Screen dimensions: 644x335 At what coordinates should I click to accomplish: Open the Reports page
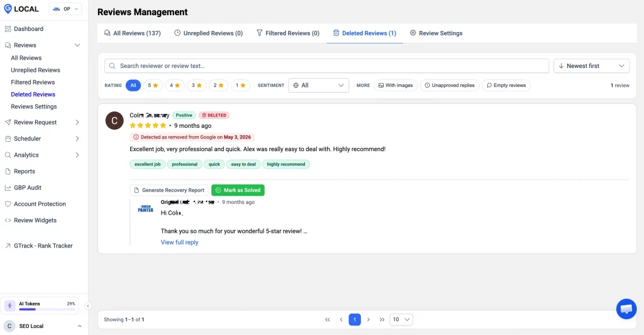(25, 171)
